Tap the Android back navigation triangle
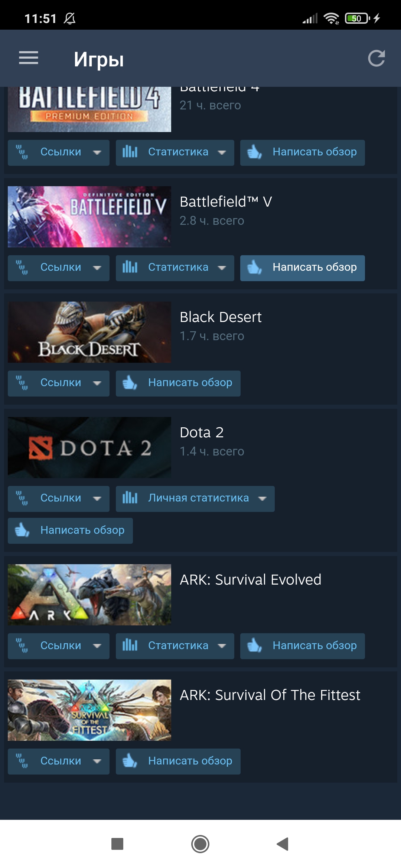The image size is (401, 868). (x=283, y=844)
